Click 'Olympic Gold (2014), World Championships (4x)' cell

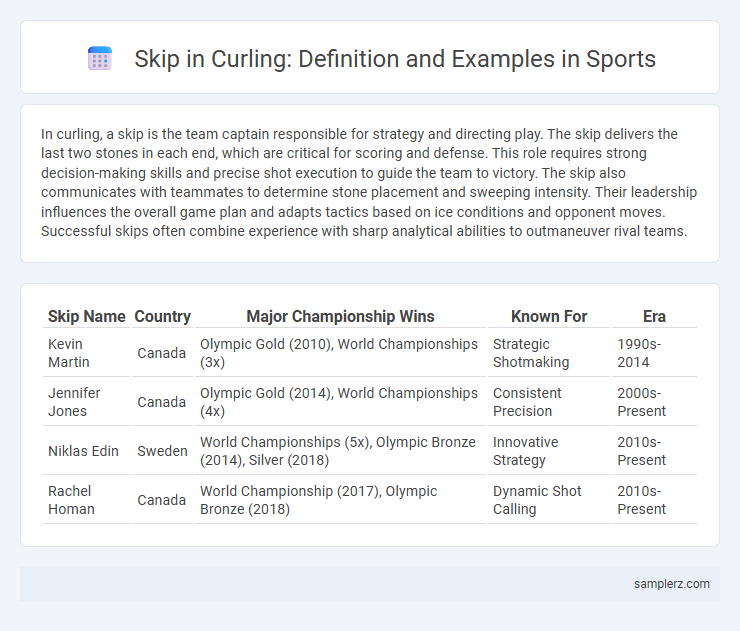(340, 402)
